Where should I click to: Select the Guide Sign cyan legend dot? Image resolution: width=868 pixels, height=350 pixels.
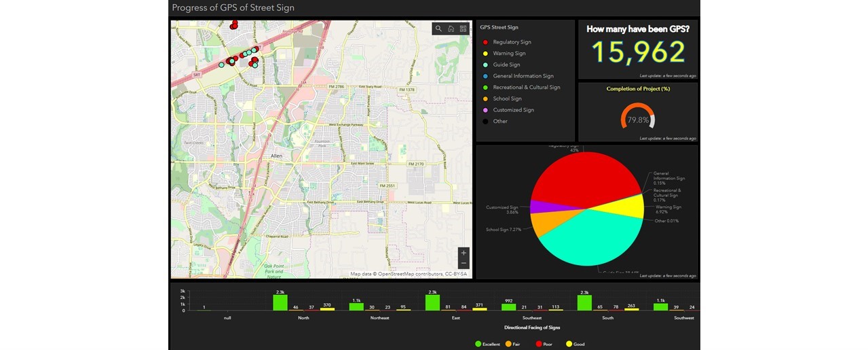485,65
